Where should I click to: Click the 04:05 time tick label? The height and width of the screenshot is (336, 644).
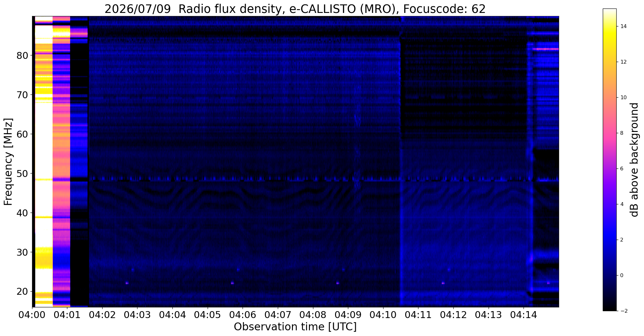(x=208, y=315)
